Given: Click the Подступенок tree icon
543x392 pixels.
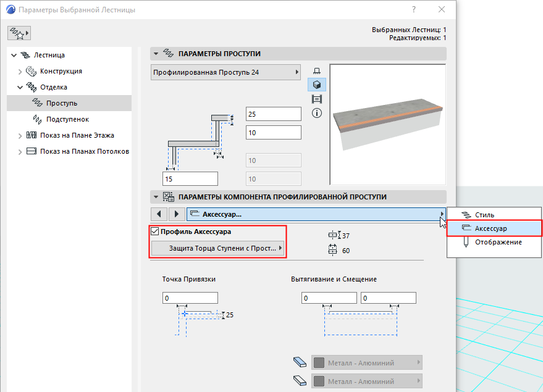Looking at the screenshot, I should tap(37, 119).
